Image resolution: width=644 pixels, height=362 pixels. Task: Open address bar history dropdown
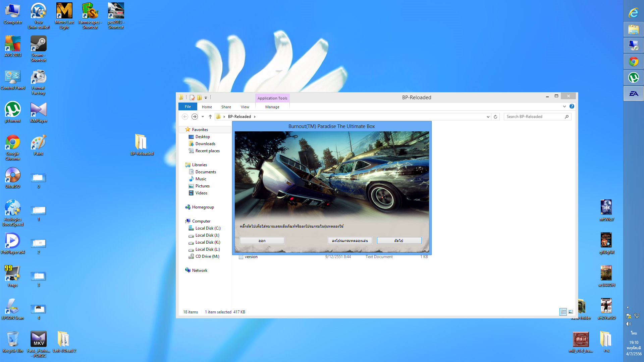(488, 117)
